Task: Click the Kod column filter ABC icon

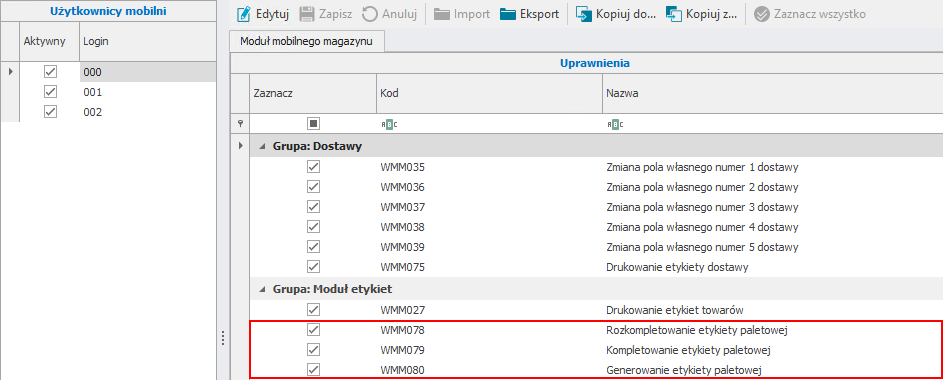Action: pyautogui.click(x=390, y=124)
